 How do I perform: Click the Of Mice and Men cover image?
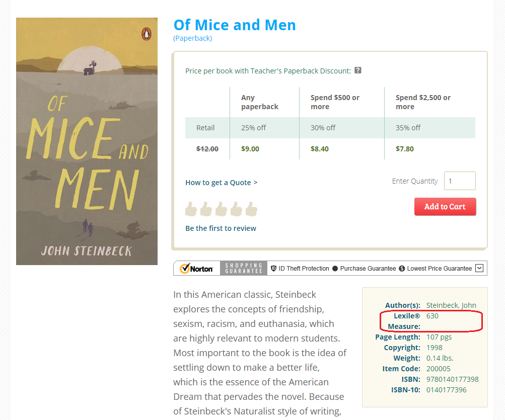[87, 141]
